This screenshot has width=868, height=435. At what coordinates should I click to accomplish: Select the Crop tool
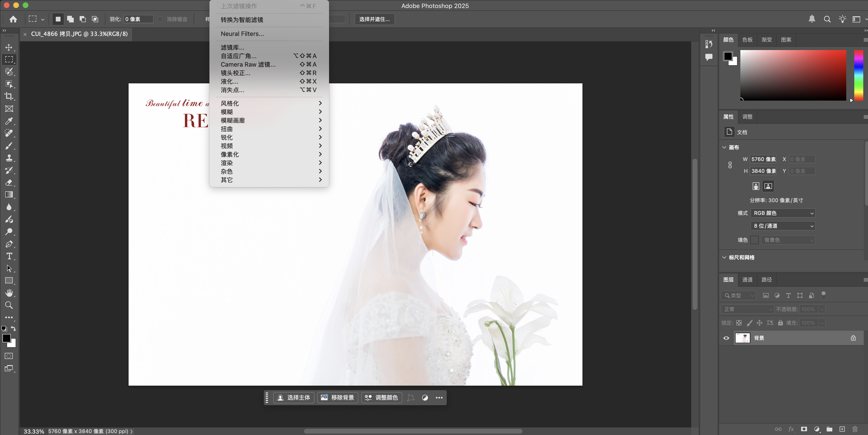[x=9, y=96]
